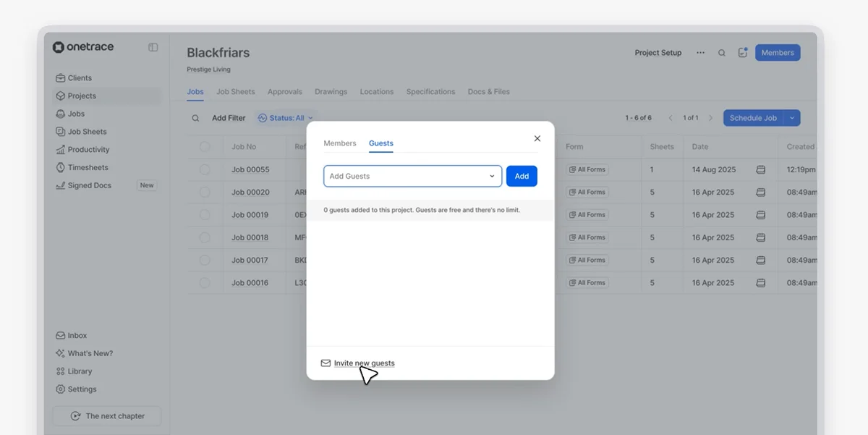Open the calendar icon for Job 00019
This screenshot has width=868, height=435.
[761, 215]
